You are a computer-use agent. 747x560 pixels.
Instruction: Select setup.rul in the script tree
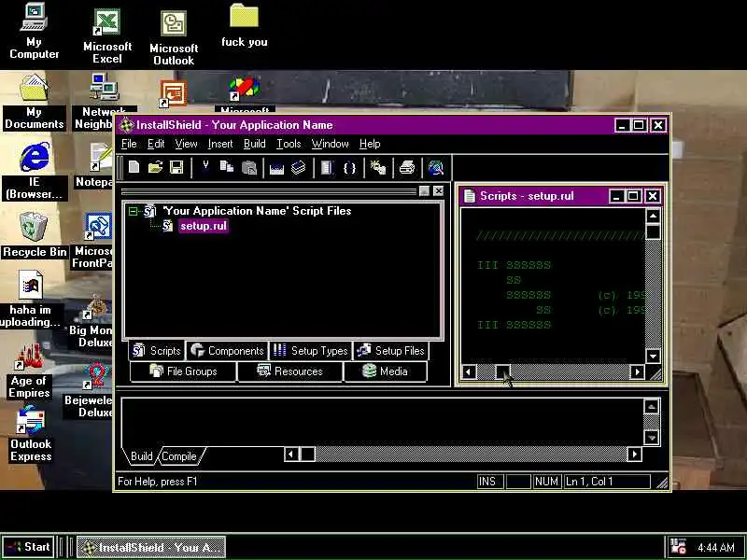click(204, 226)
